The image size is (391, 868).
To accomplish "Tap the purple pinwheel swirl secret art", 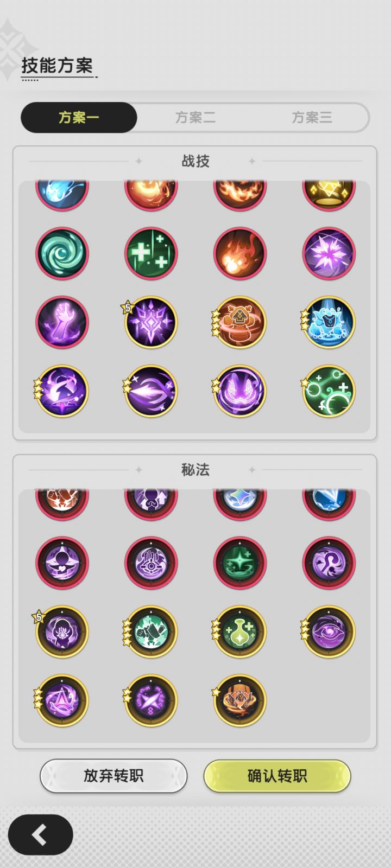I will 329,563.
